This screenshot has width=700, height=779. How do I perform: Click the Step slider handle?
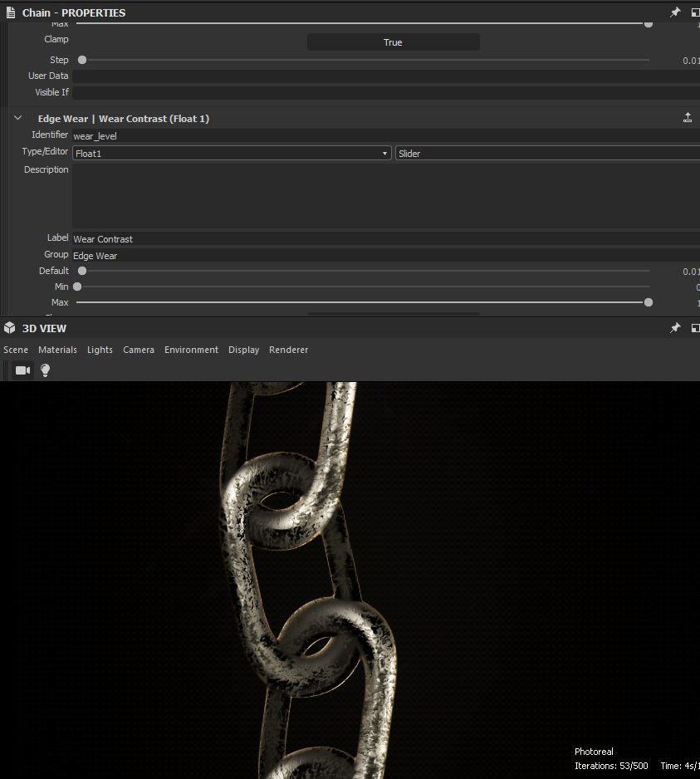click(x=82, y=60)
